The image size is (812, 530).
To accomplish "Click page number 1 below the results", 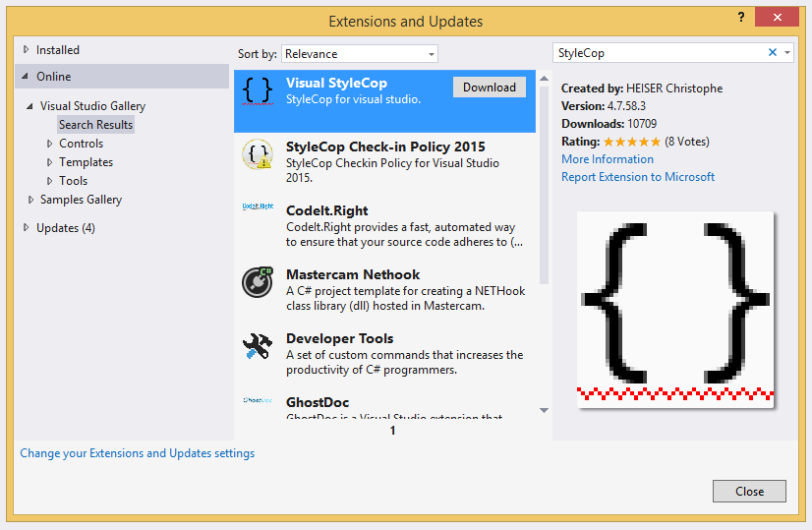I will [392, 430].
